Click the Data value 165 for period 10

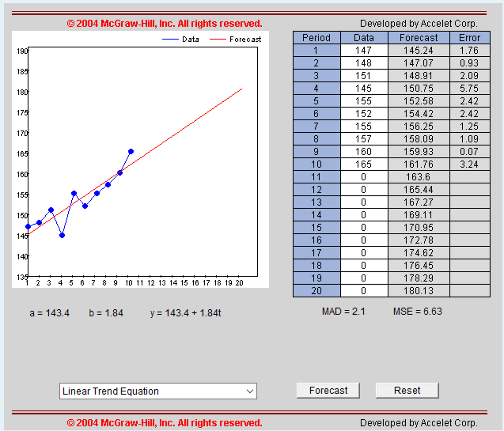click(x=364, y=164)
